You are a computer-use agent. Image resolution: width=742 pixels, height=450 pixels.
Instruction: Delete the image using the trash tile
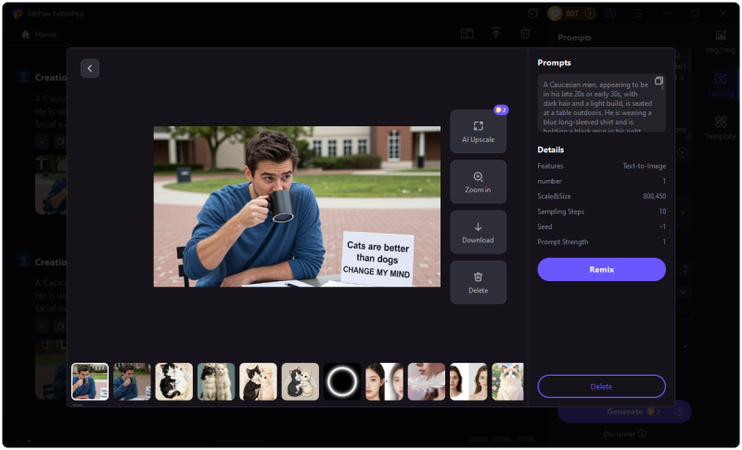pyautogui.click(x=478, y=282)
